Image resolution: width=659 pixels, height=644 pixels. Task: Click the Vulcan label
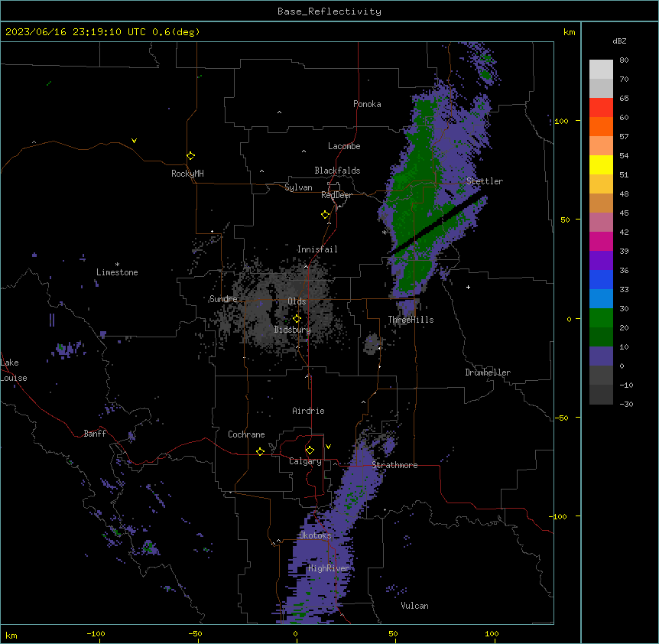click(x=415, y=606)
